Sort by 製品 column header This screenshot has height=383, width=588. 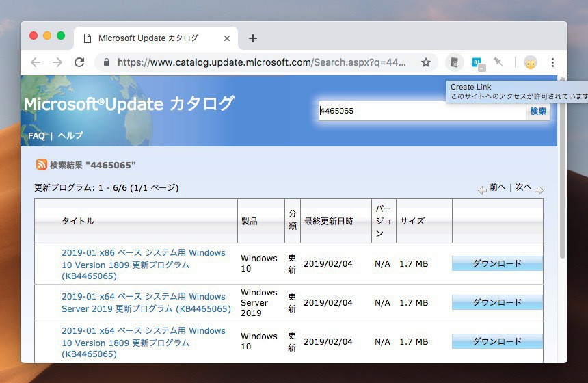pos(250,221)
